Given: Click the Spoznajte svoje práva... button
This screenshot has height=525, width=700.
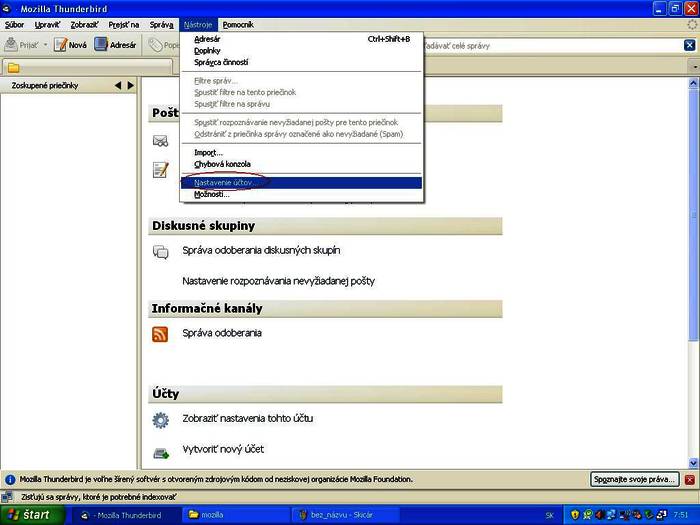Looking at the screenshot, I should click(634, 479).
